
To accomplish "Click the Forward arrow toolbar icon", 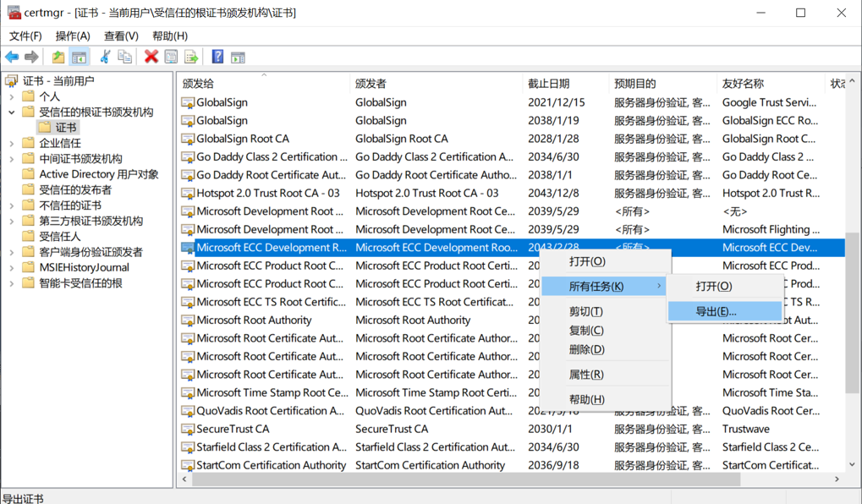I will click(x=31, y=57).
